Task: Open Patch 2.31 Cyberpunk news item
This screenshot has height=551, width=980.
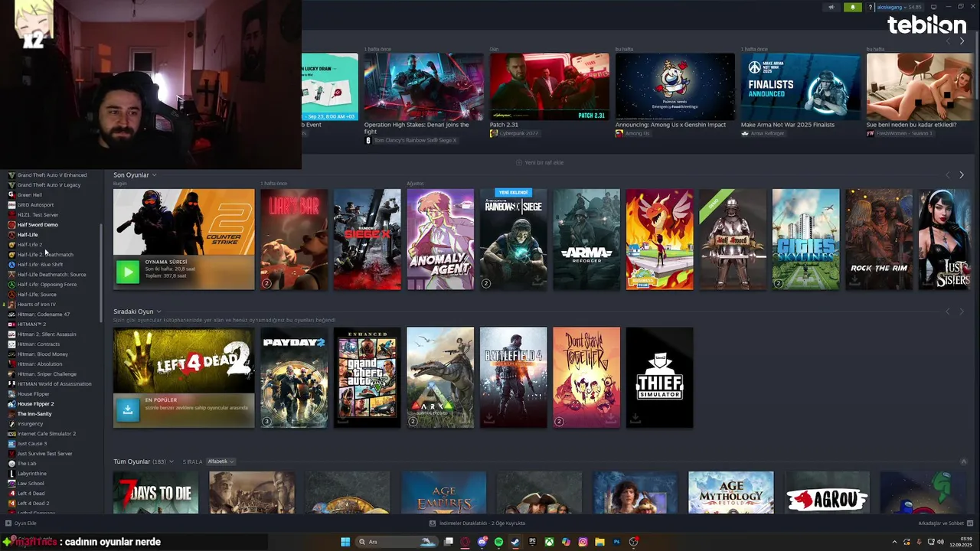Action: (550, 86)
